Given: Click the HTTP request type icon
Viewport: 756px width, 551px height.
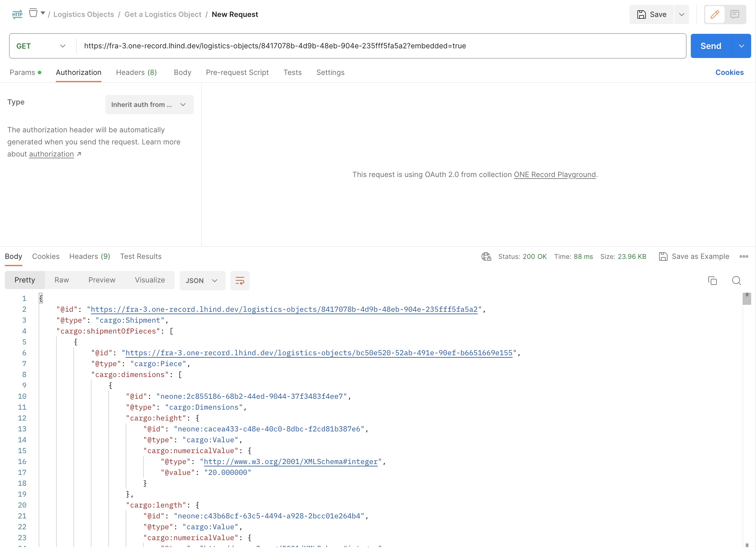Looking at the screenshot, I should [17, 14].
